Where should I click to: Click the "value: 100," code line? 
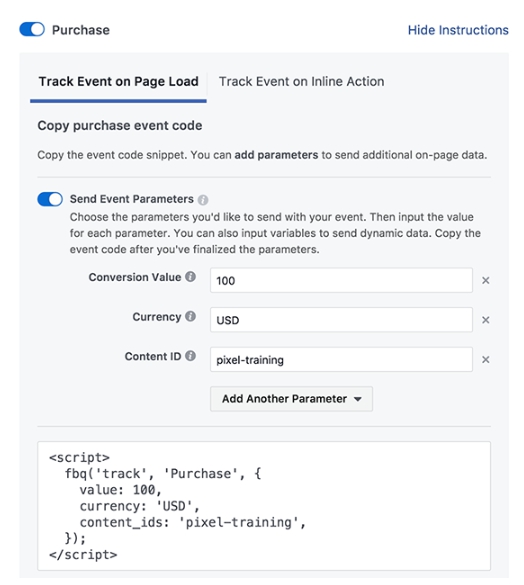point(120,490)
